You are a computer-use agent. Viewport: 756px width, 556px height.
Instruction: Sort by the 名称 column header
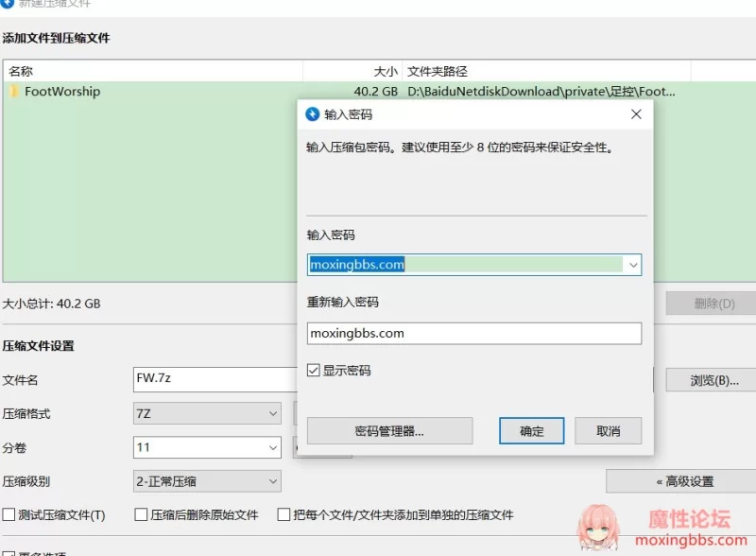[x=153, y=72]
